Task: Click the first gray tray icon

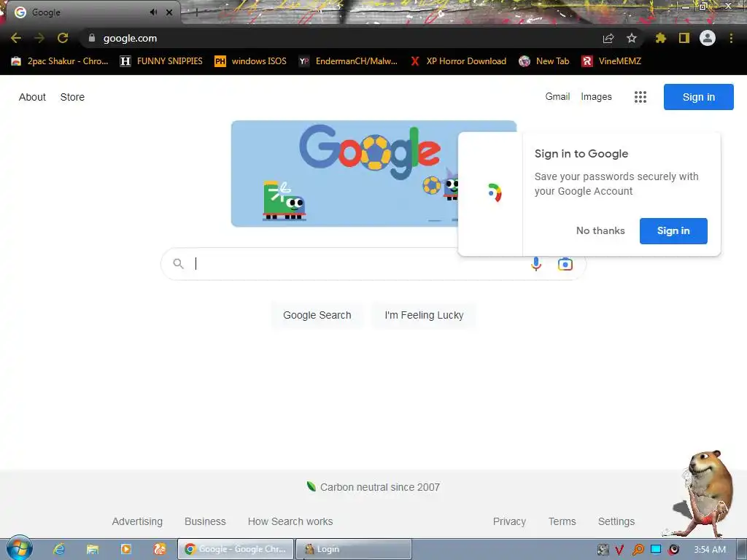Action: (603, 550)
